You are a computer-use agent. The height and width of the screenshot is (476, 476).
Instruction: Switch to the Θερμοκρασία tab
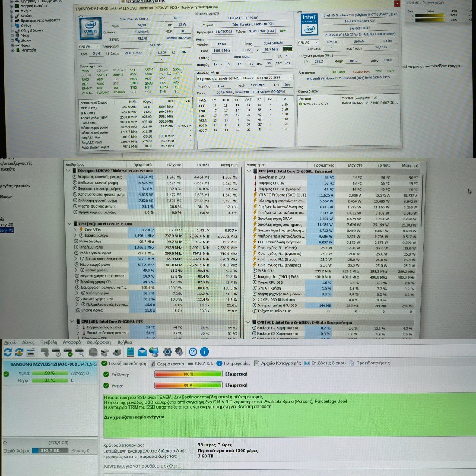tap(167, 364)
